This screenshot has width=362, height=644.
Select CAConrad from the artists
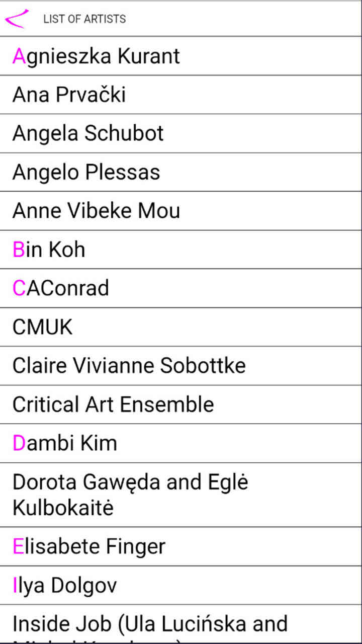61,288
